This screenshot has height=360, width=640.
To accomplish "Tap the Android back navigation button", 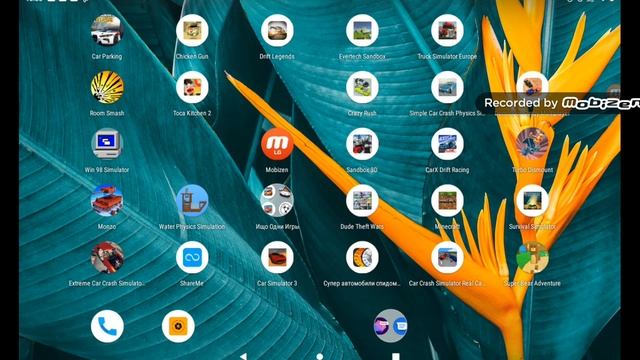I will pyautogui.click(x=243, y=356).
